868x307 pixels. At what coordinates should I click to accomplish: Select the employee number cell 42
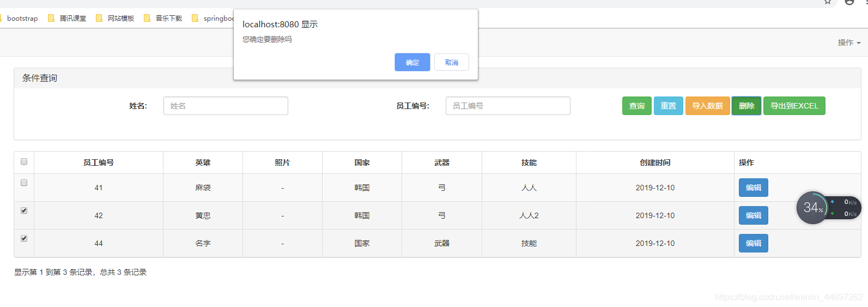pos(99,215)
